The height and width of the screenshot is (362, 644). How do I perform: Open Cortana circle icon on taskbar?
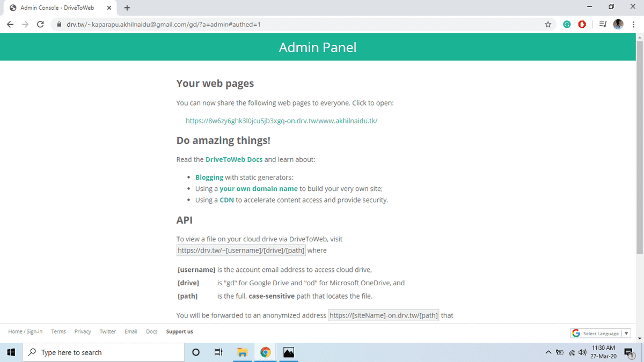pos(196,352)
